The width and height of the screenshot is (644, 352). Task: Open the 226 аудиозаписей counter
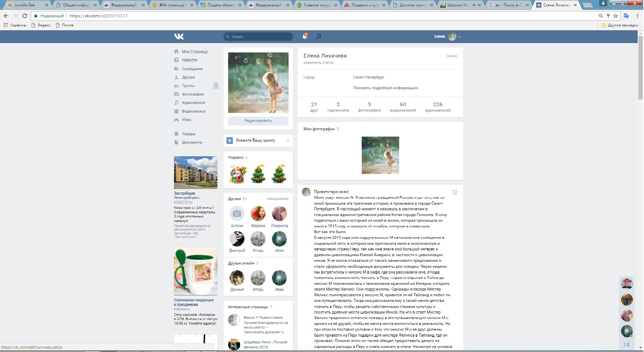[x=438, y=107]
